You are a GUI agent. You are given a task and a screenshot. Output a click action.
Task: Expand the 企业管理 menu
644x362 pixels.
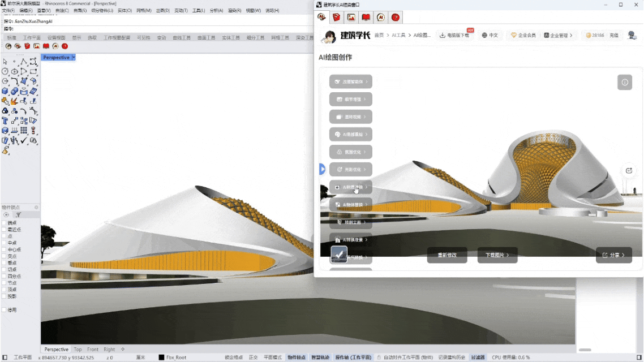(x=558, y=35)
